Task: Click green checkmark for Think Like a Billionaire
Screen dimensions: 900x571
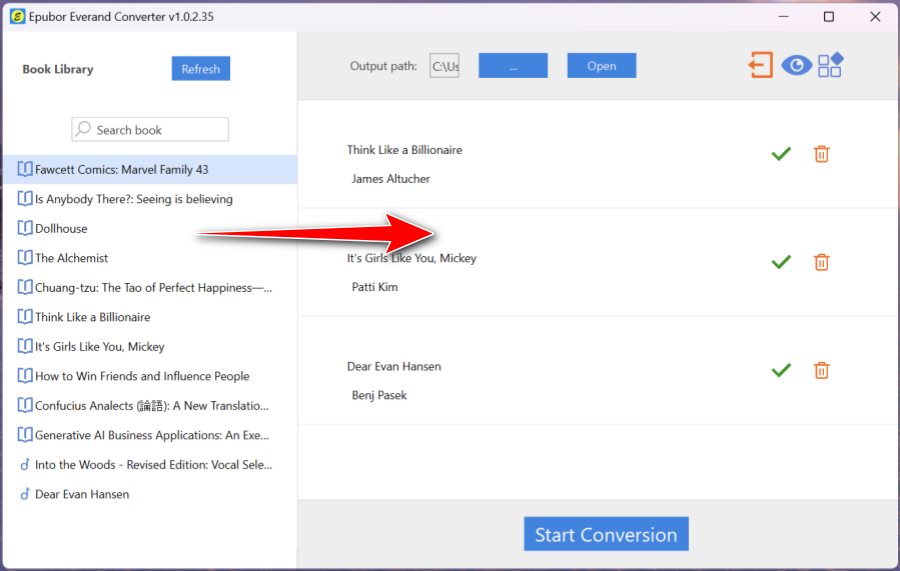Action: pos(781,154)
